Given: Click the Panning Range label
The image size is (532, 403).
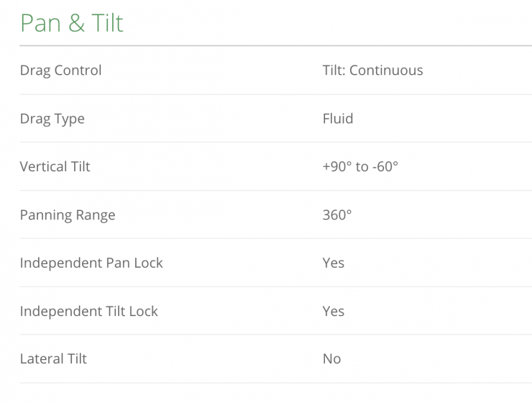Looking at the screenshot, I should click(x=67, y=214).
